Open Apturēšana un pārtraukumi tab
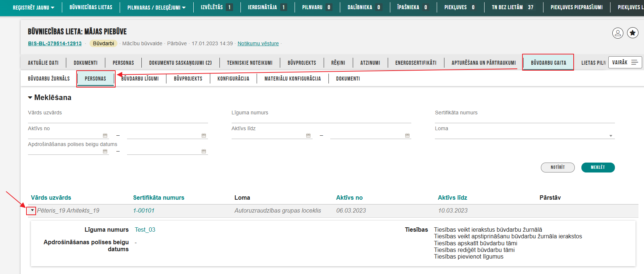644x274 pixels. point(483,63)
